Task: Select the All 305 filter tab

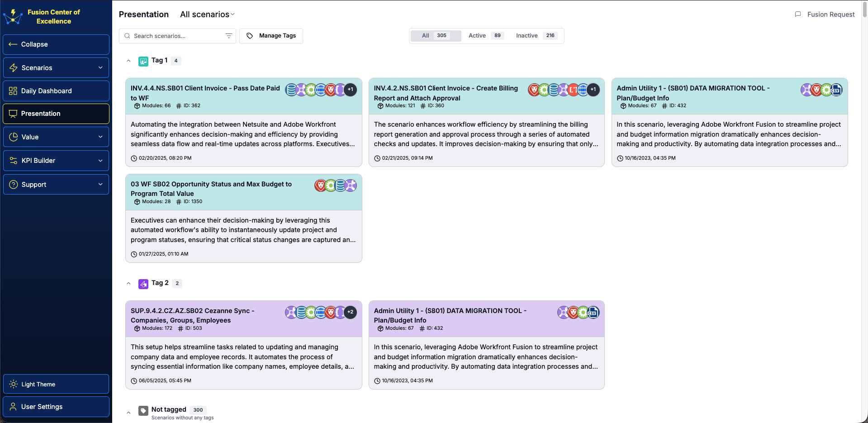Action: coord(436,36)
